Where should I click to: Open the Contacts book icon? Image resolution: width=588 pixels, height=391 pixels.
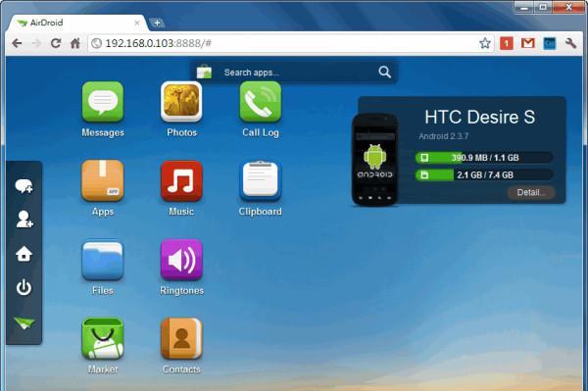(181, 338)
